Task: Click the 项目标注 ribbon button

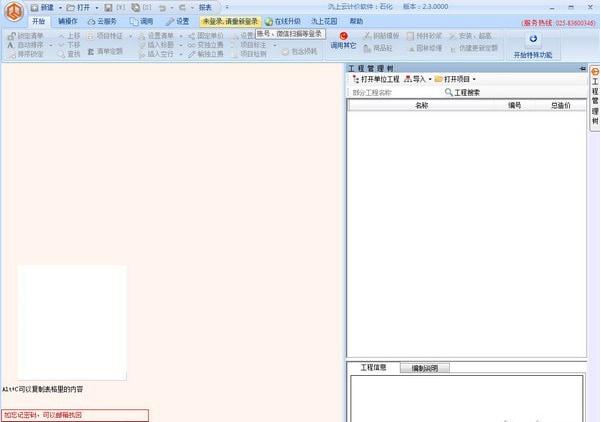Action: (x=249, y=45)
